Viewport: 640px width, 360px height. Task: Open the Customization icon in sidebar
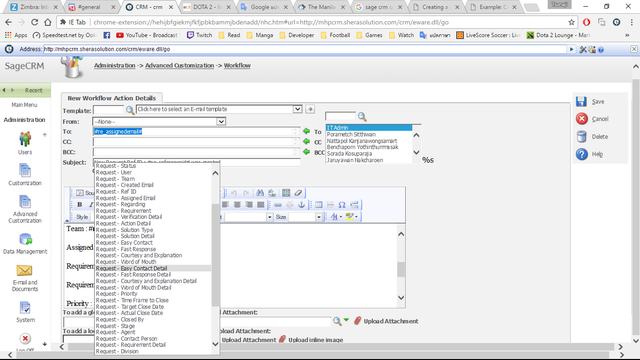tap(25, 170)
